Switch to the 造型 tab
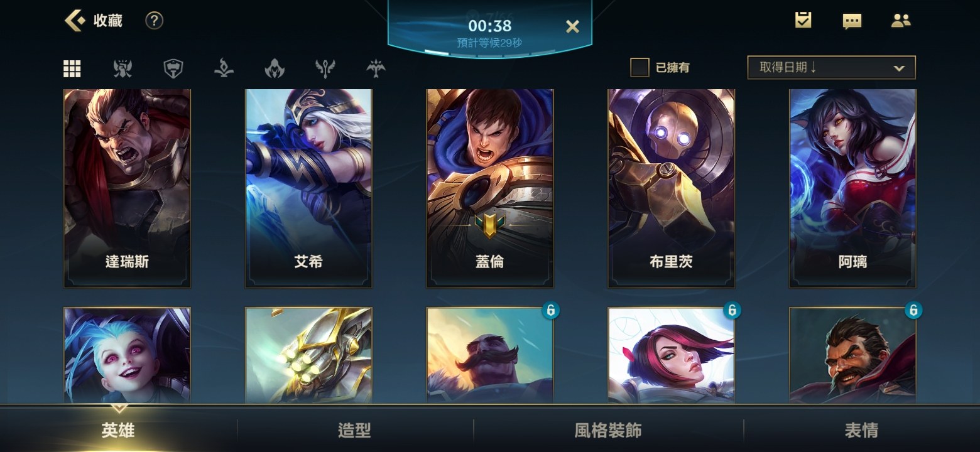 click(x=354, y=431)
